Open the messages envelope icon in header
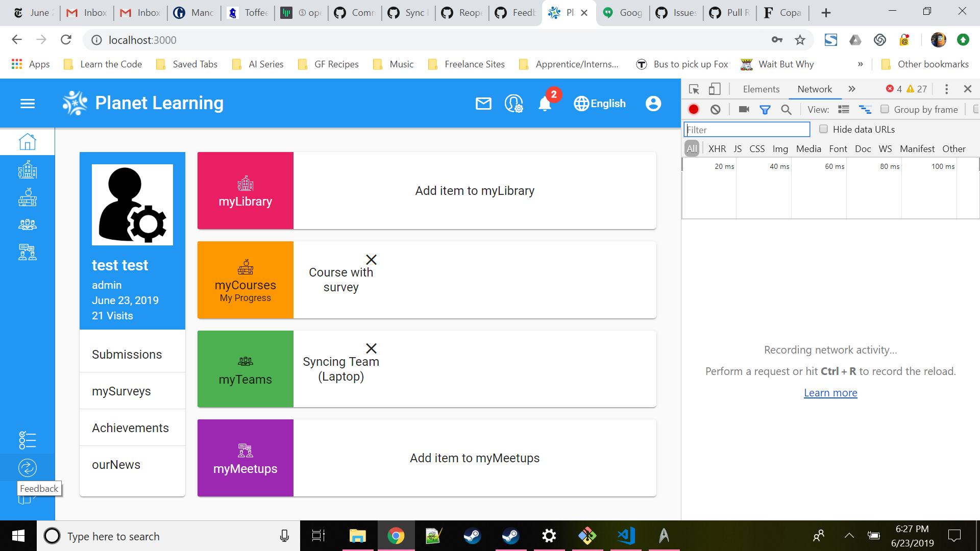This screenshot has width=980, height=551. tap(483, 104)
